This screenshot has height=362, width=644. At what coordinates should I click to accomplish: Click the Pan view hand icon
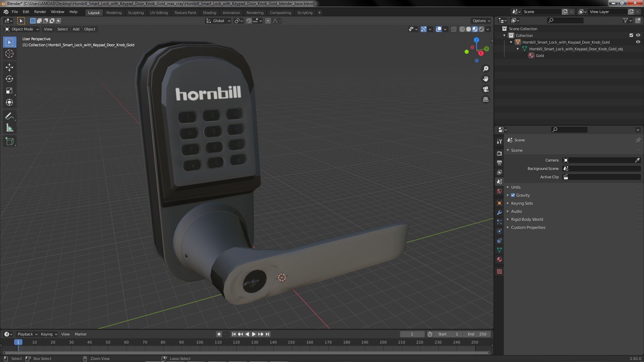pos(485,79)
